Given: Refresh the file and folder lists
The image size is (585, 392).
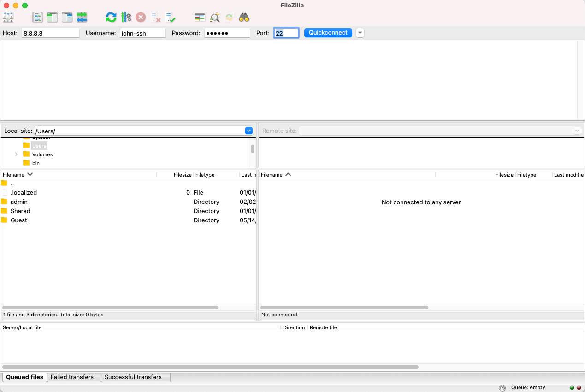Looking at the screenshot, I should [111, 18].
